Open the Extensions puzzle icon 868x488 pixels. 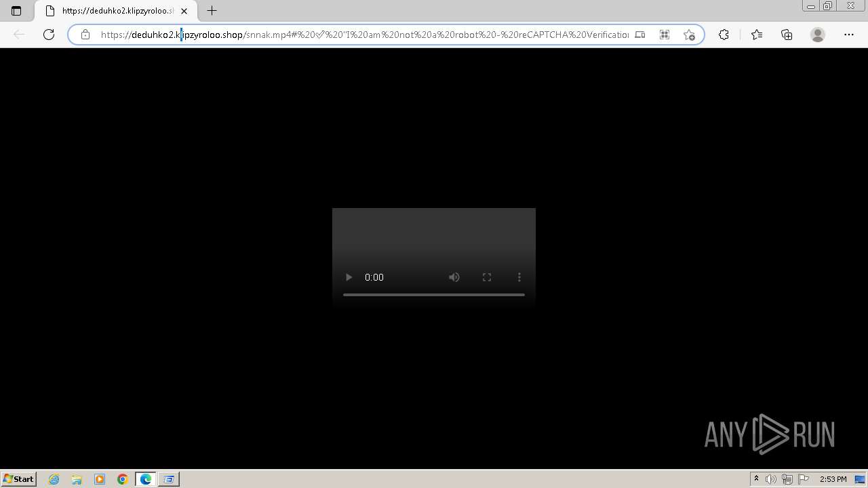coord(724,35)
